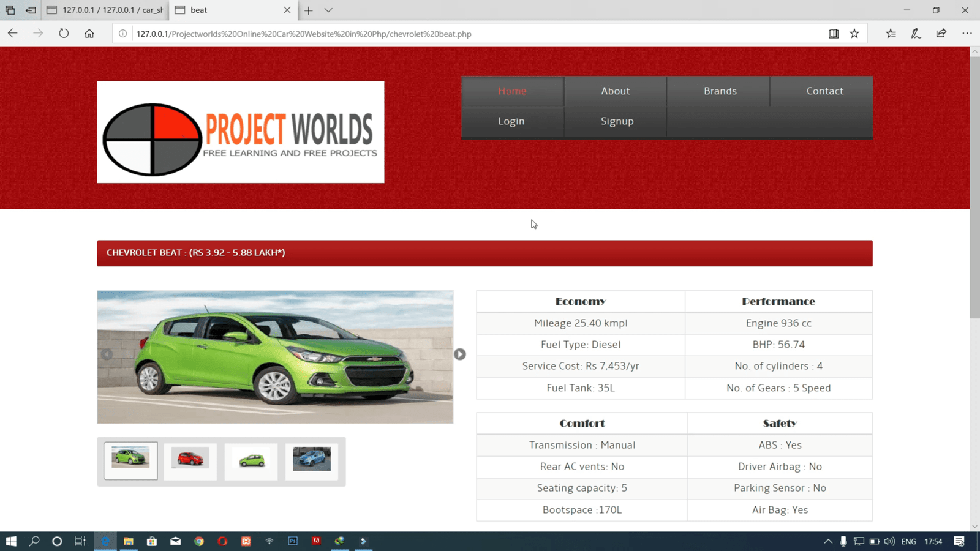The height and width of the screenshot is (551, 980).
Task: Add page to favorites star icon
Action: [854, 34]
